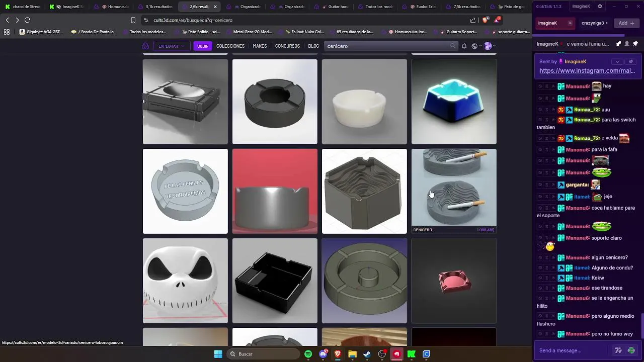Click 'algun cenicero?' message author Manunu6
The height and width of the screenshot is (362, 644).
click(x=577, y=257)
